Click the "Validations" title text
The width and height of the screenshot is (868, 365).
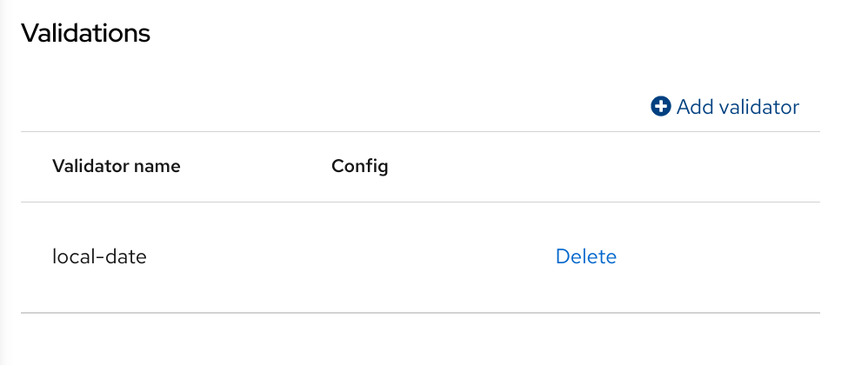pyautogui.click(x=85, y=33)
